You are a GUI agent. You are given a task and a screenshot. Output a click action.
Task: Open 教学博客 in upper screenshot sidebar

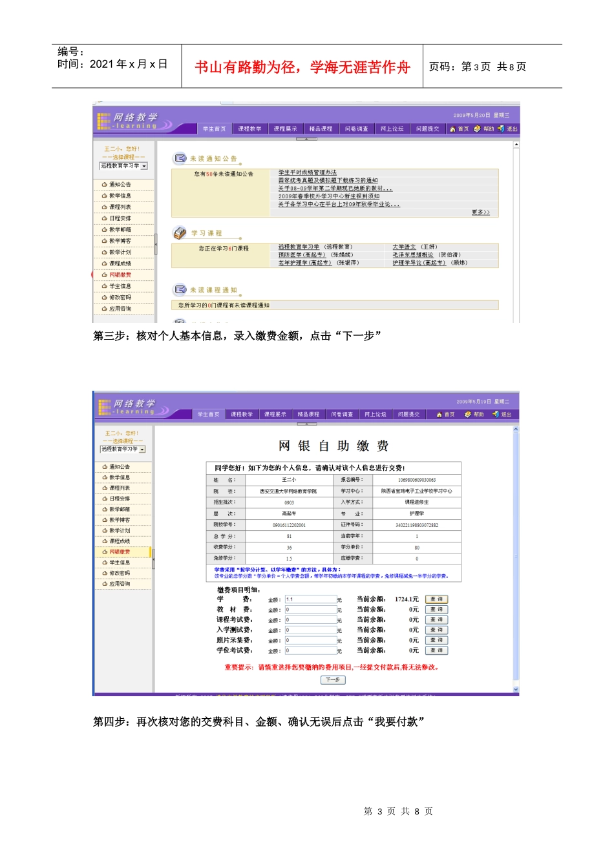120,241
